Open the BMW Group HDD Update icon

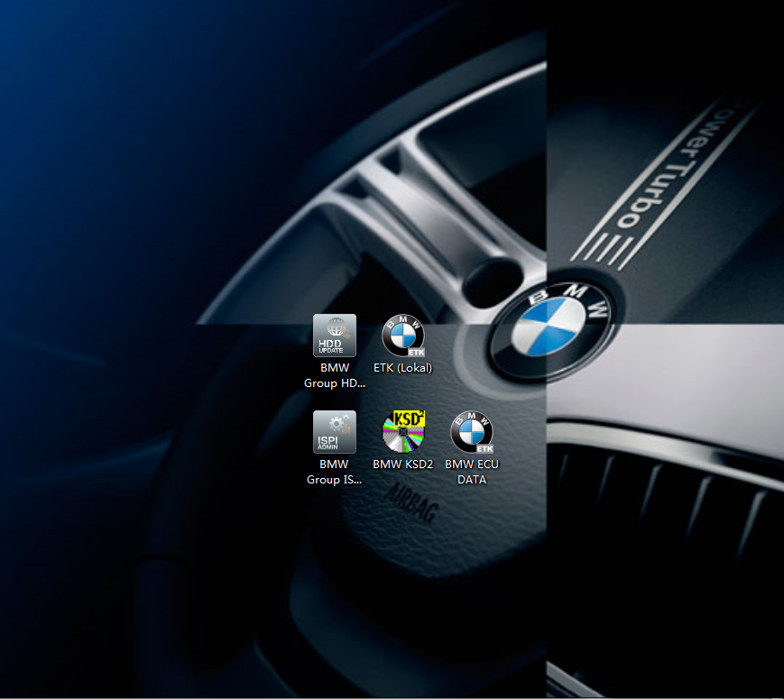coord(335,335)
